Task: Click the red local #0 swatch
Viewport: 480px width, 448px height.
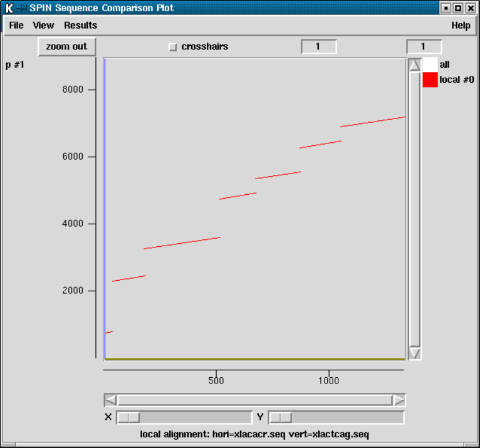Action: (430, 80)
